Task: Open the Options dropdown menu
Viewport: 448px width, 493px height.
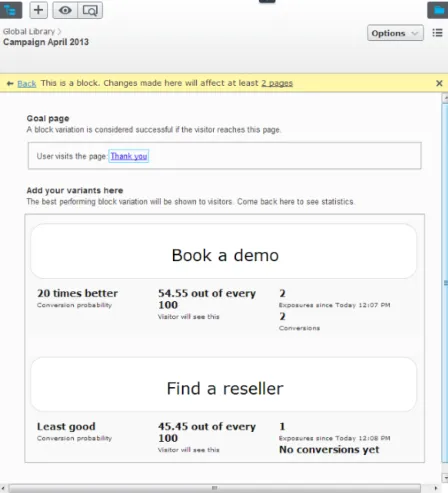Action: tap(395, 33)
